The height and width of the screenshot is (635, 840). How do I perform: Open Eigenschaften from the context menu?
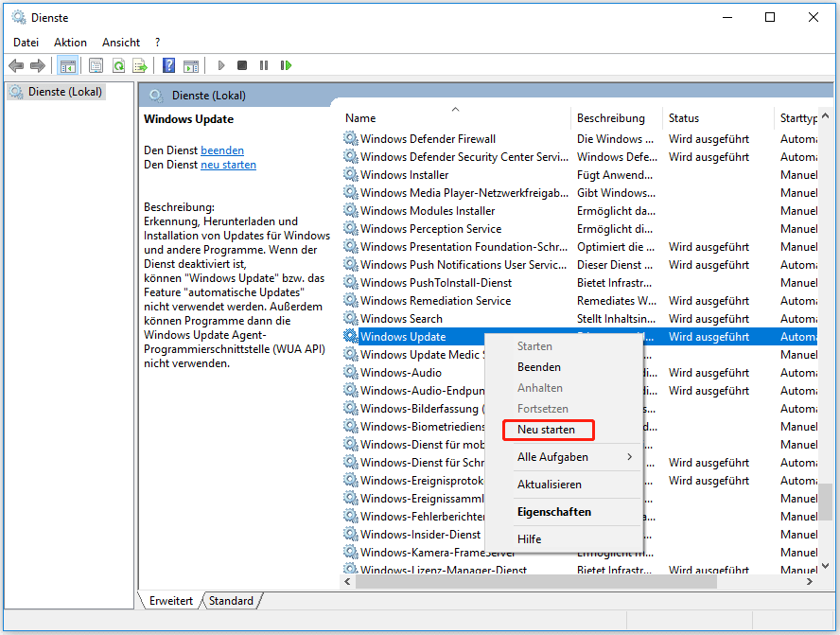point(564,512)
